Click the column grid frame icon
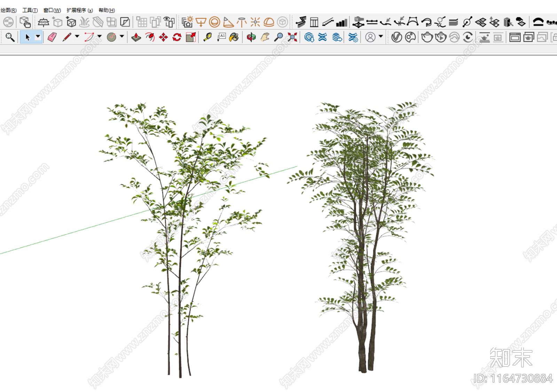This screenshot has width=557, height=392. point(314,22)
